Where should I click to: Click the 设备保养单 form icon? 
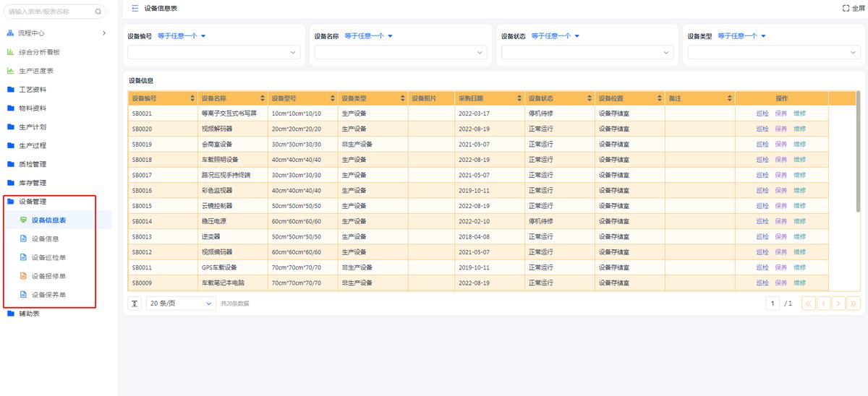tap(23, 295)
